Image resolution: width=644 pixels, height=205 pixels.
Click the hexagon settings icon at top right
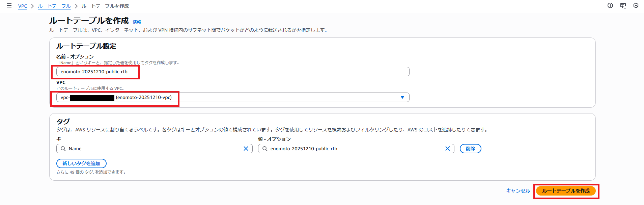point(636,5)
